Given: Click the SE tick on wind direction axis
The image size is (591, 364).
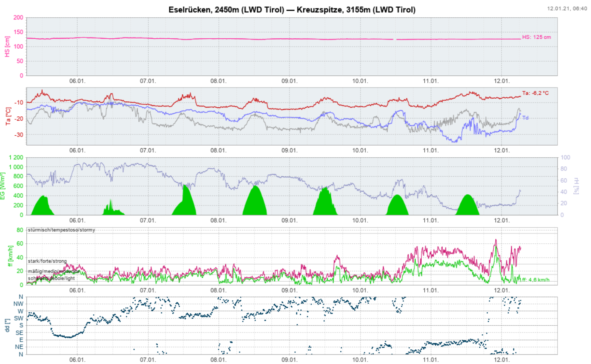Looking at the screenshot, I should [x=19, y=333].
